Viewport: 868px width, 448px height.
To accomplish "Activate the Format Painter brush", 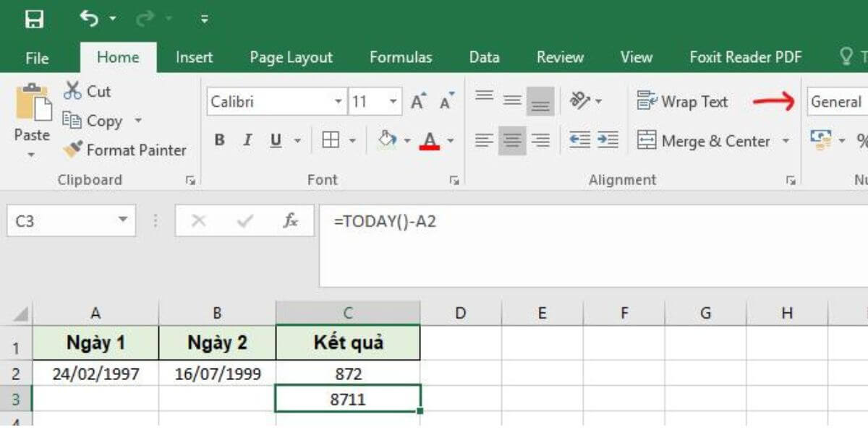I will [x=124, y=150].
